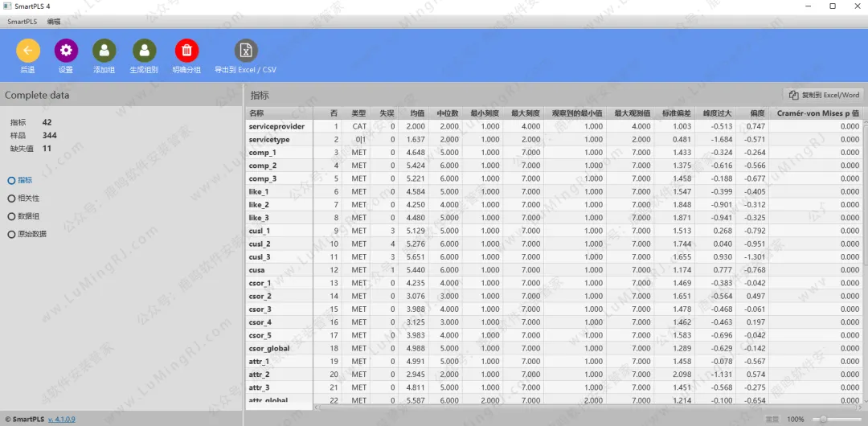Export data via 导出到 Excel / CSV icon

pyautogui.click(x=246, y=51)
